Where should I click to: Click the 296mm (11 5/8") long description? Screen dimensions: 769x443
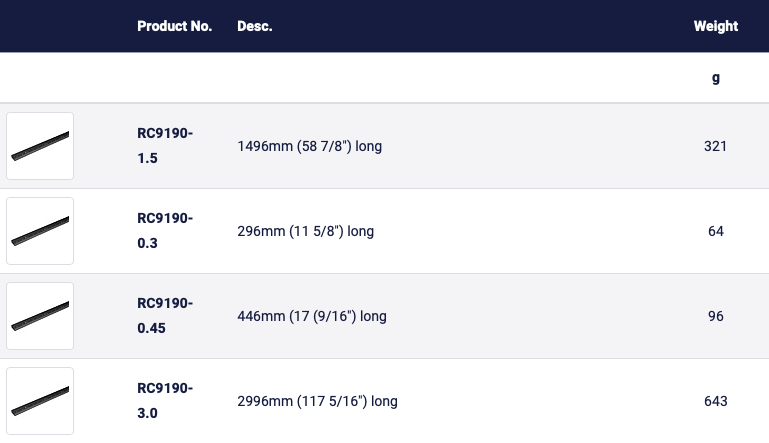coord(306,231)
